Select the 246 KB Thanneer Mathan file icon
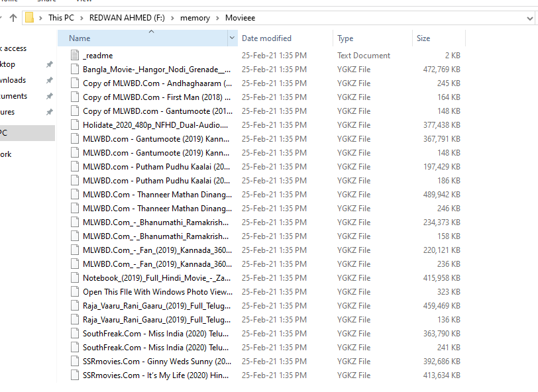 coord(75,208)
